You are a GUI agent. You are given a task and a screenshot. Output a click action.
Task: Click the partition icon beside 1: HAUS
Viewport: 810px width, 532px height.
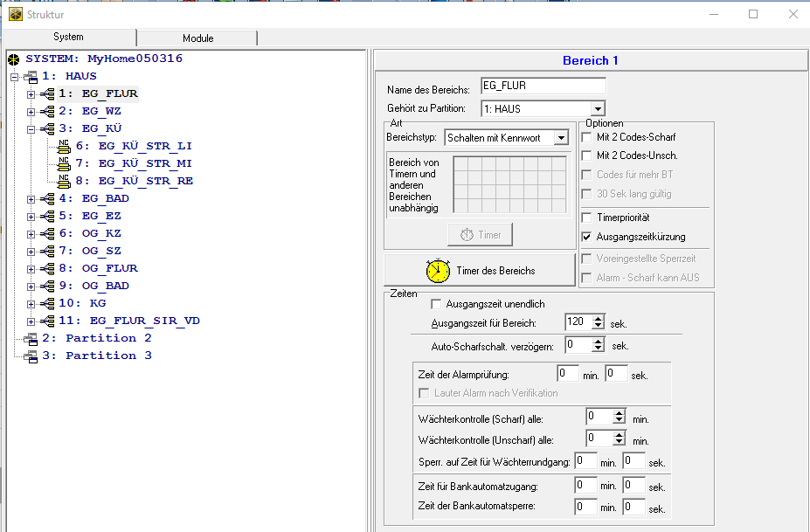click(x=31, y=76)
